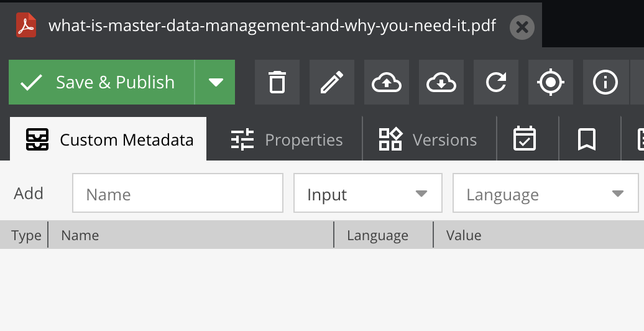This screenshot has height=331, width=644.
Task: Click the red PDF file icon
Action: click(x=26, y=25)
